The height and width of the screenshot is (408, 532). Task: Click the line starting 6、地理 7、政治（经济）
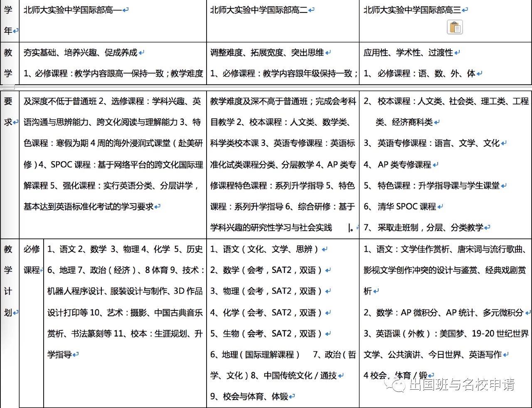126,270
